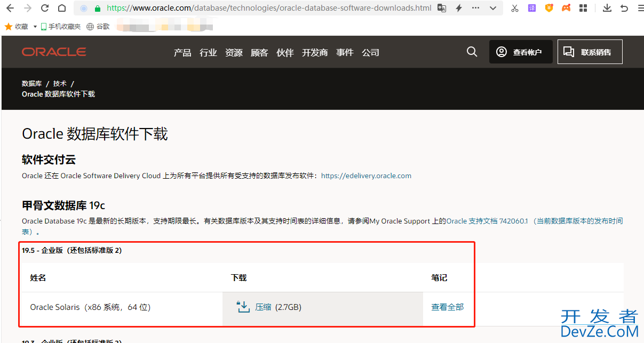The width and height of the screenshot is (644, 343).
Task: Click the orange game controller extension icon
Action: coord(566,8)
